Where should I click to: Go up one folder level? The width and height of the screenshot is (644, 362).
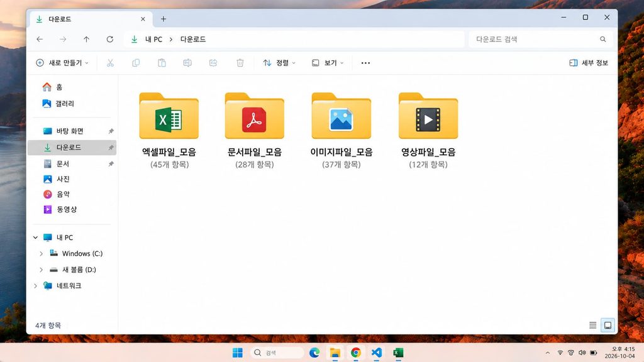[x=86, y=40]
